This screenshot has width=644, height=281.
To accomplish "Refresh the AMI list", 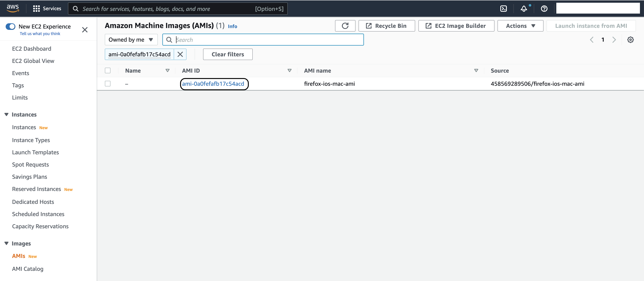I will pos(345,26).
